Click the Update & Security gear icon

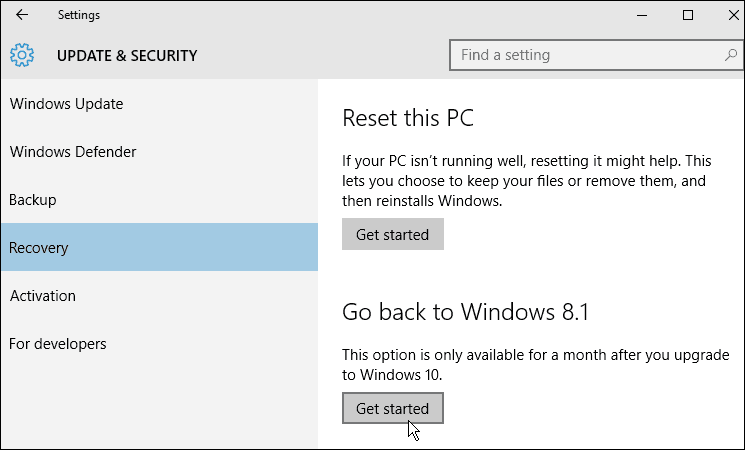click(22, 55)
